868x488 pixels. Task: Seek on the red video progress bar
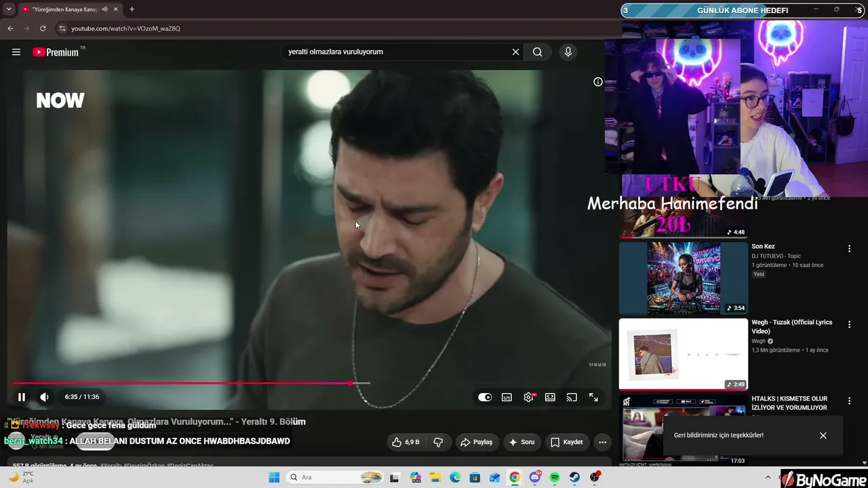[x=191, y=384]
